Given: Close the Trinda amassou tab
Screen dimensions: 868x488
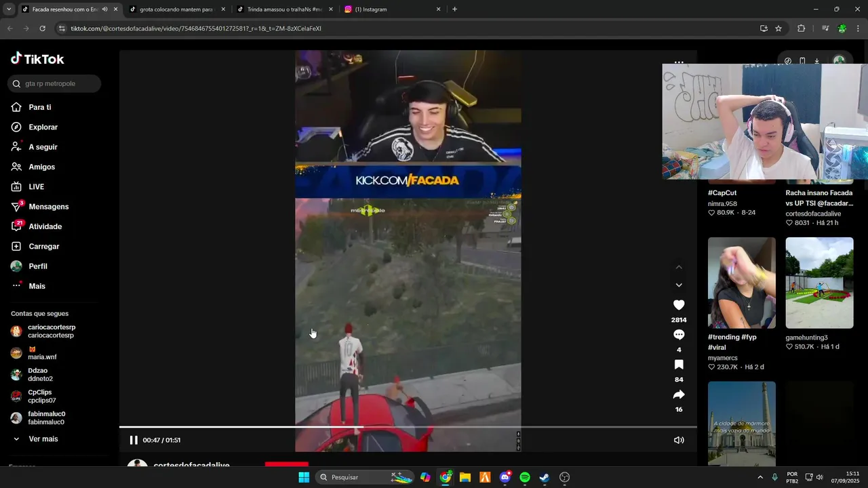Looking at the screenshot, I should [331, 9].
